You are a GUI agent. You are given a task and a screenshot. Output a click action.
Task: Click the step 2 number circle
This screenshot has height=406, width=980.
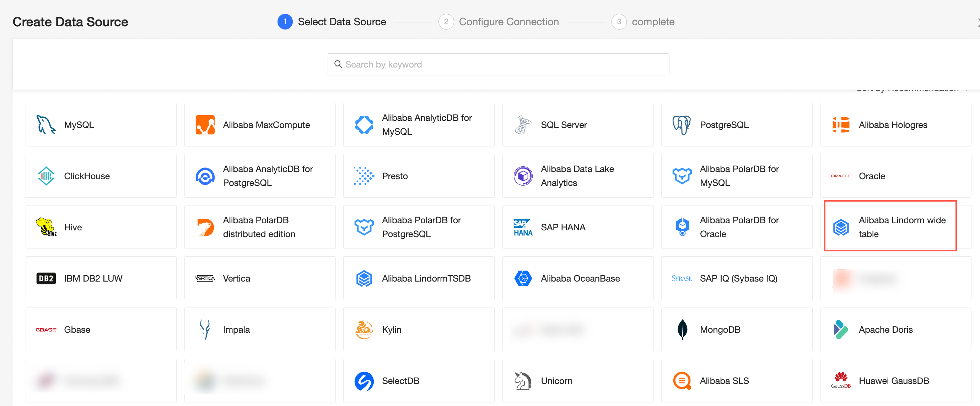click(446, 22)
